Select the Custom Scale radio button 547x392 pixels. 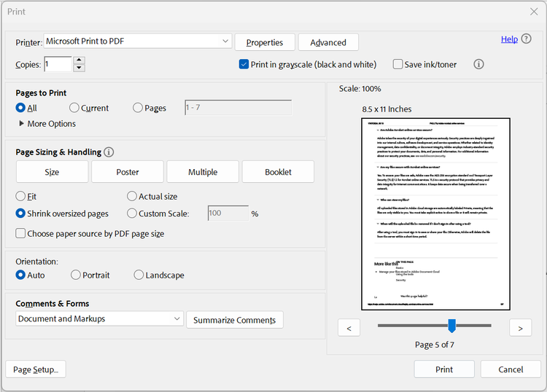click(x=132, y=213)
